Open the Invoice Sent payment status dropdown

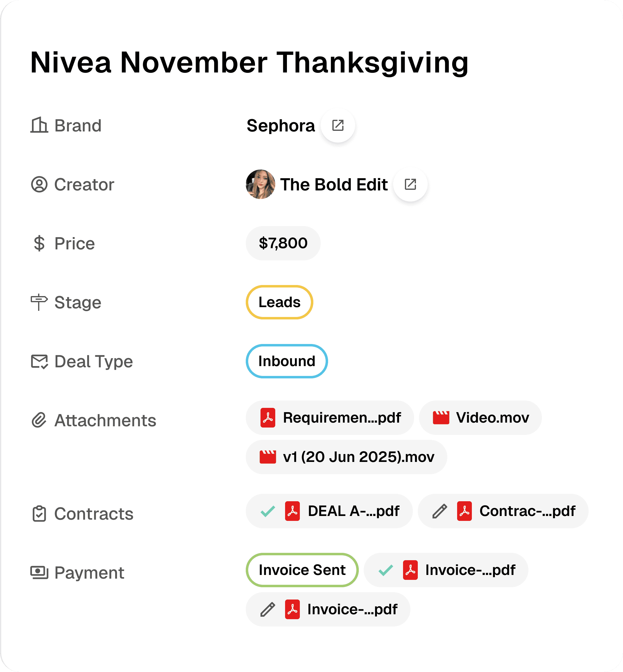(x=302, y=570)
